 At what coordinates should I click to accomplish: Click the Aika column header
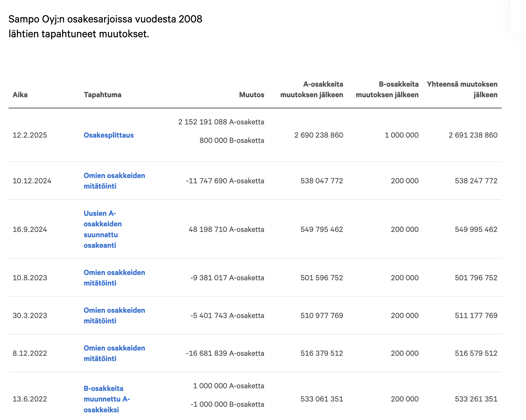[x=20, y=95]
